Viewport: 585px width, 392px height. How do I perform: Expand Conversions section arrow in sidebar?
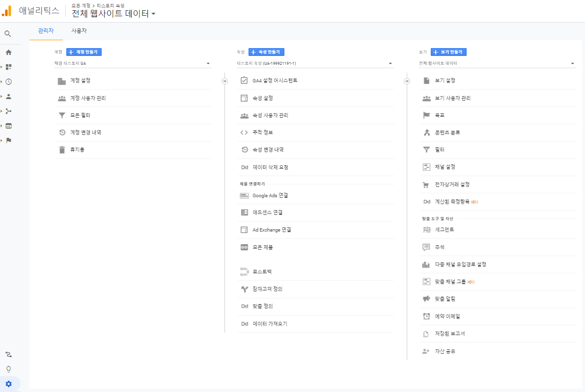(x=1, y=140)
